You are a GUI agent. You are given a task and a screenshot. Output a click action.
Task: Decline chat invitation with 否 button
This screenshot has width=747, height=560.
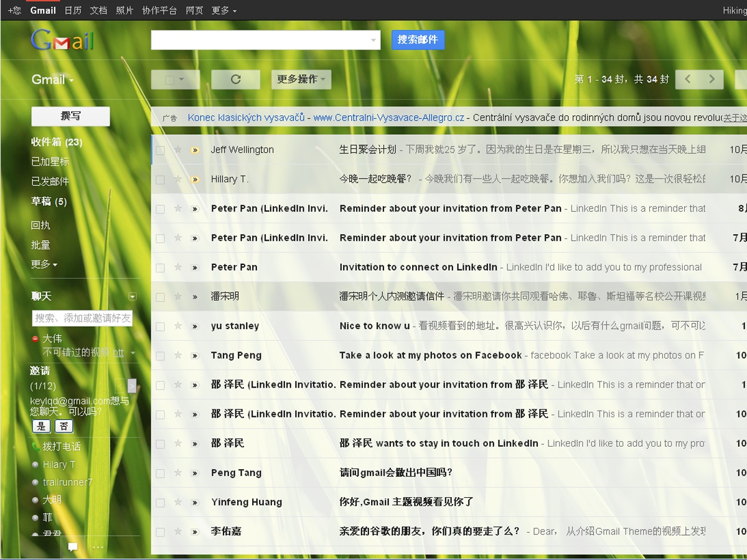pos(64,426)
